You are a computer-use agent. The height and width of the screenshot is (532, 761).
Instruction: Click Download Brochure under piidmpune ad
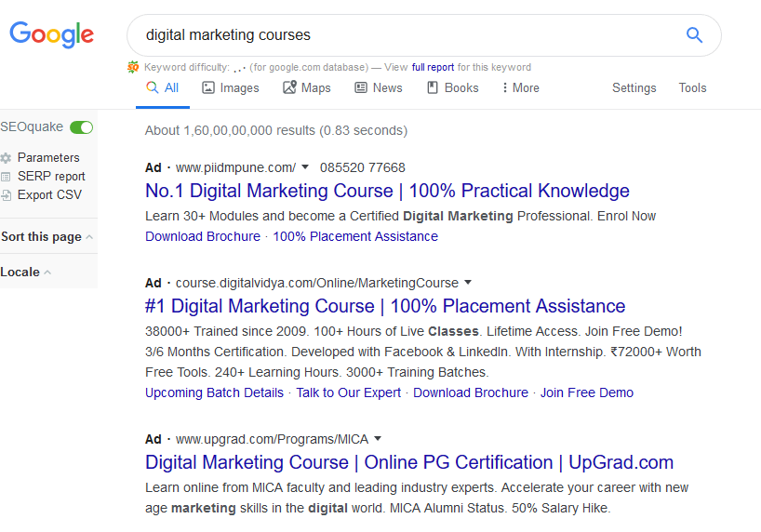click(203, 236)
